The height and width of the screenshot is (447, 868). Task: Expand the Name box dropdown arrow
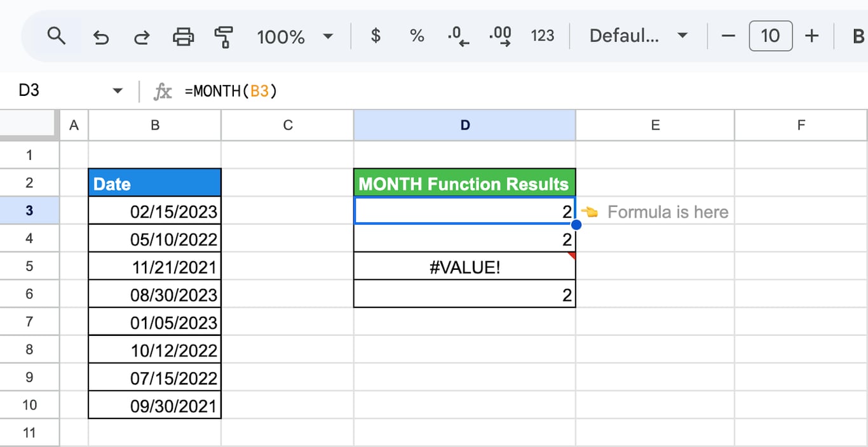[118, 91]
